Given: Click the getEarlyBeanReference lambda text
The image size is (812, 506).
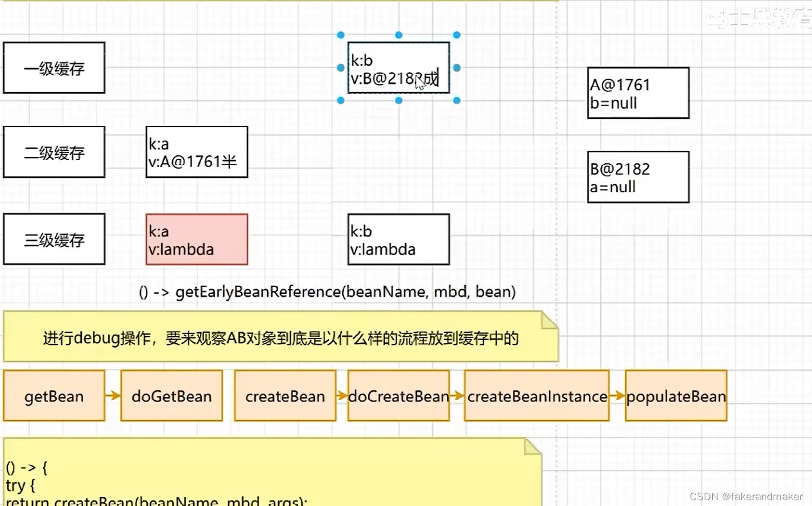Looking at the screenshot, I should coord(327,292).
